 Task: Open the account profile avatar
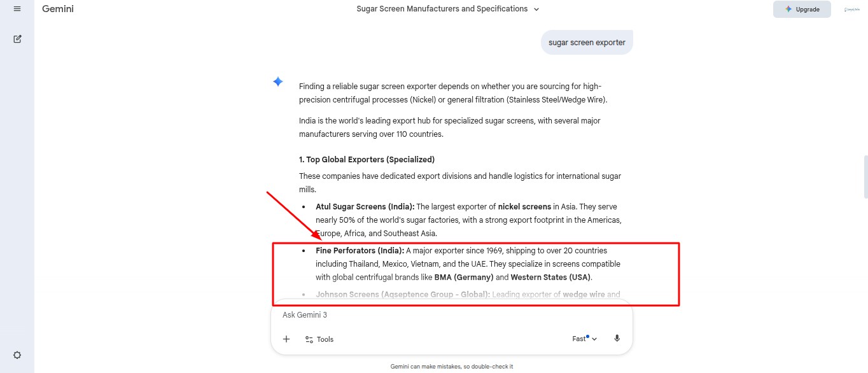pos(851,10)
